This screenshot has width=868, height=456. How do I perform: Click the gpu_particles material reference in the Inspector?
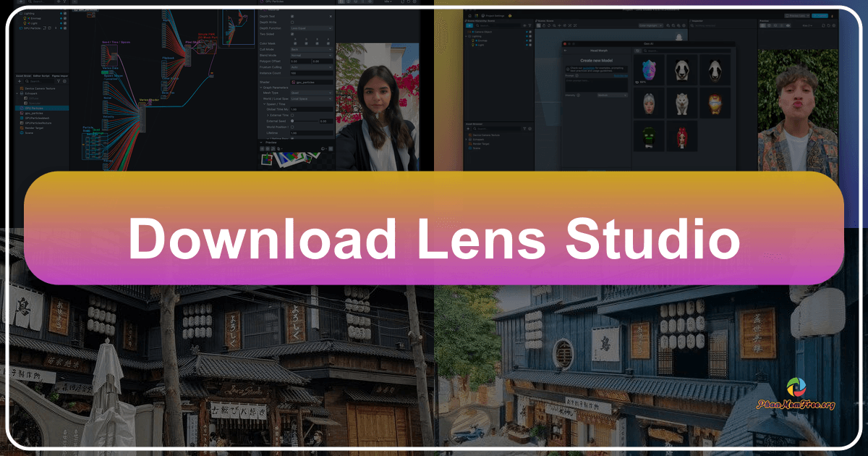tap(306, 82)
